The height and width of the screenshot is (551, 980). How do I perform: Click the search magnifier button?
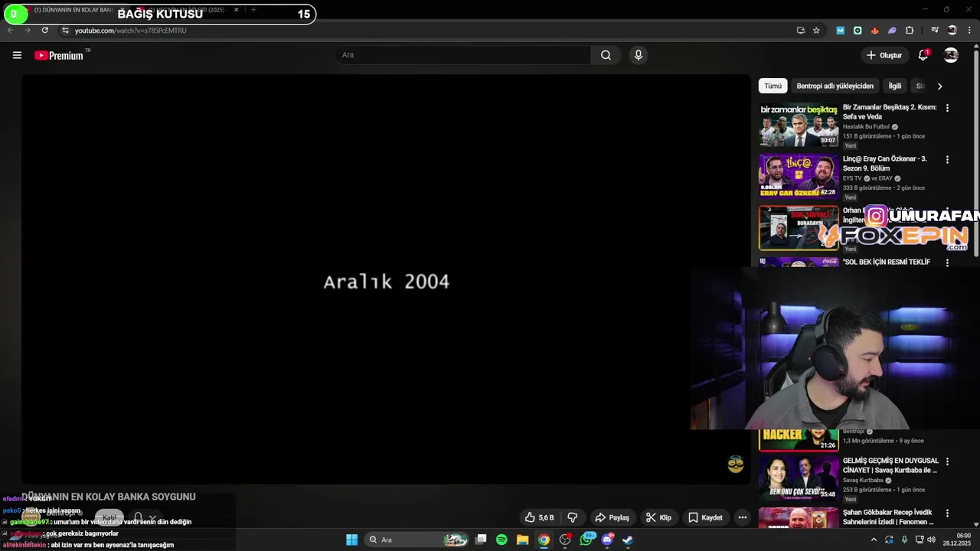pos(606,55)
